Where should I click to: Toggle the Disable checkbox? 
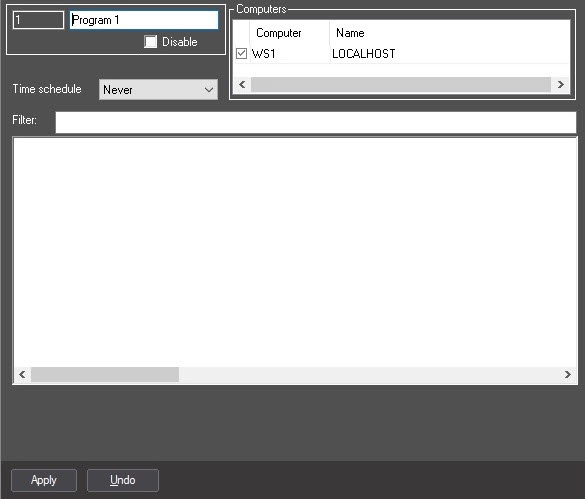coord(150,41)
